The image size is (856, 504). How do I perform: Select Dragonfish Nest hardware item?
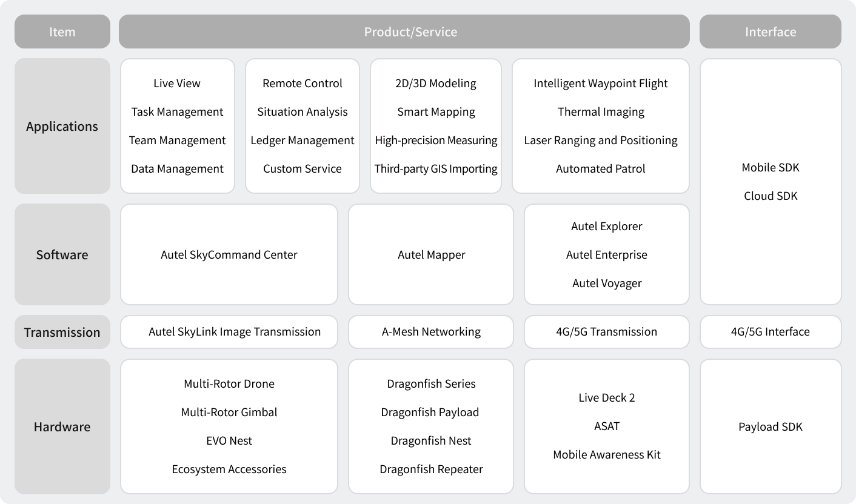(x=431, y=440)
